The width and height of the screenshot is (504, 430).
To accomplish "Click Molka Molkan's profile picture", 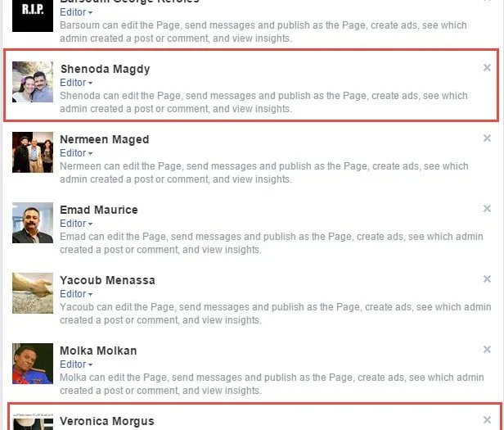I will [x=33, y=364].
